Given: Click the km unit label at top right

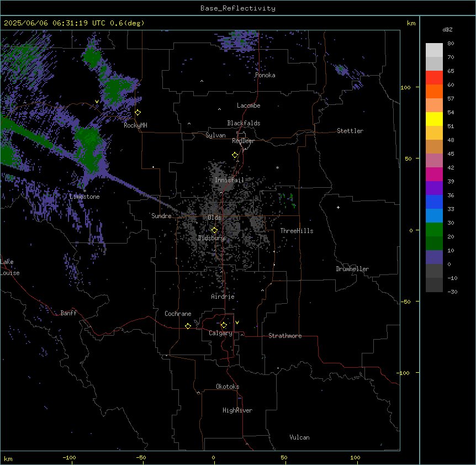Looking at the screenshot, I should tap(411, 23).
